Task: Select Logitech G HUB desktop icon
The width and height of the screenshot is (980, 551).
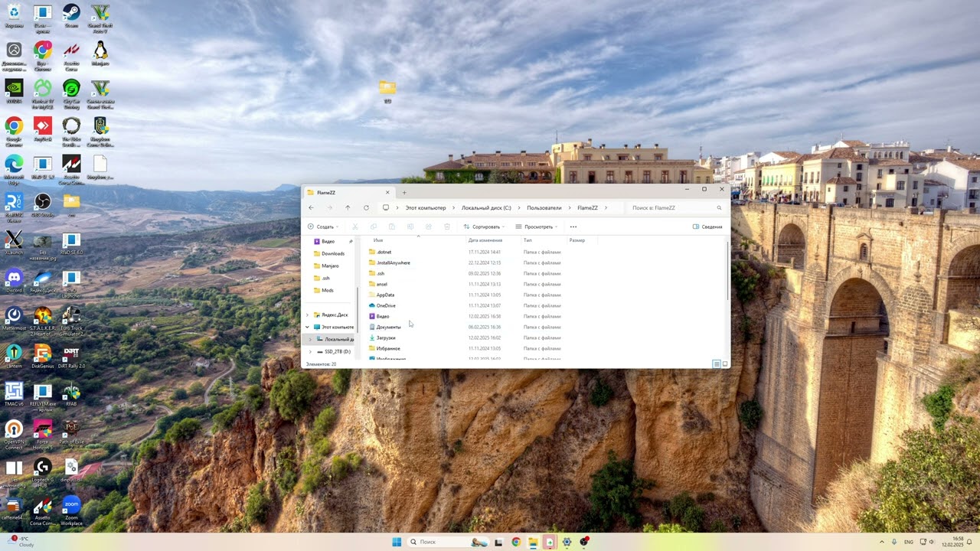Action: 43,472
